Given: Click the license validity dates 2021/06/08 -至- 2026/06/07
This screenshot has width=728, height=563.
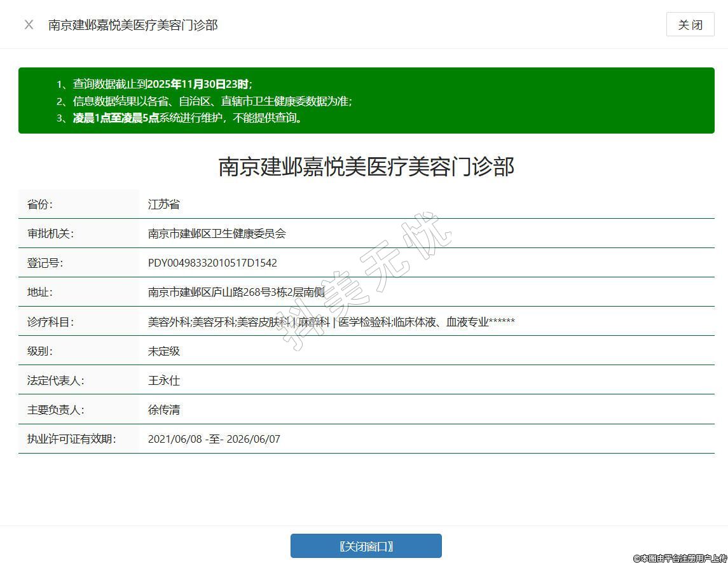Looking at the screenshot, I should 214,439.
